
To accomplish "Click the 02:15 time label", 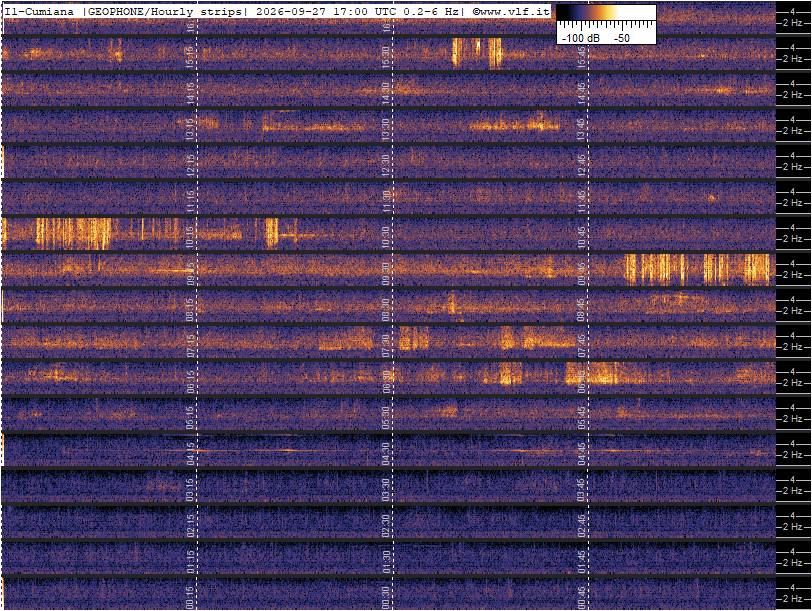I will pos(190,526).
